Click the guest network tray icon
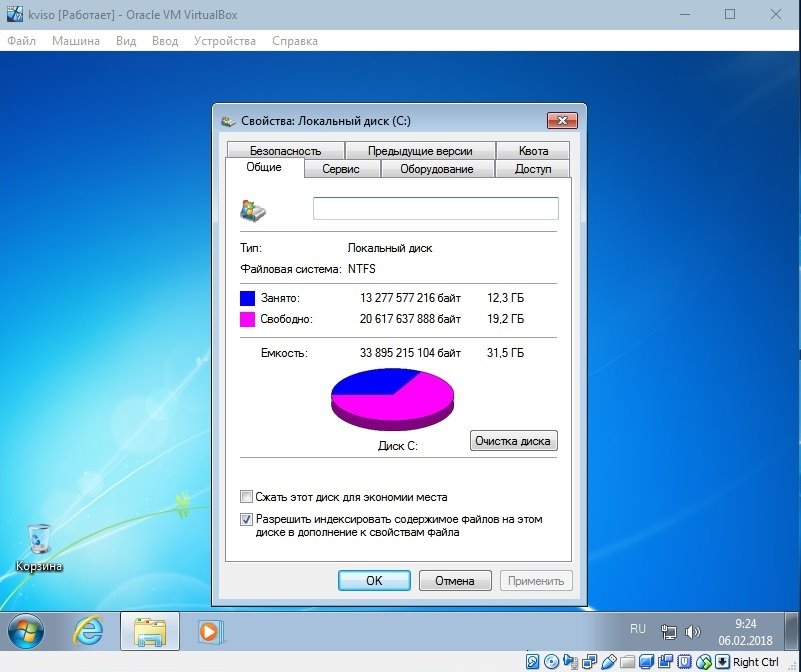Image resolution: width=801 pixels, height=672 pixels. [668, 632]
